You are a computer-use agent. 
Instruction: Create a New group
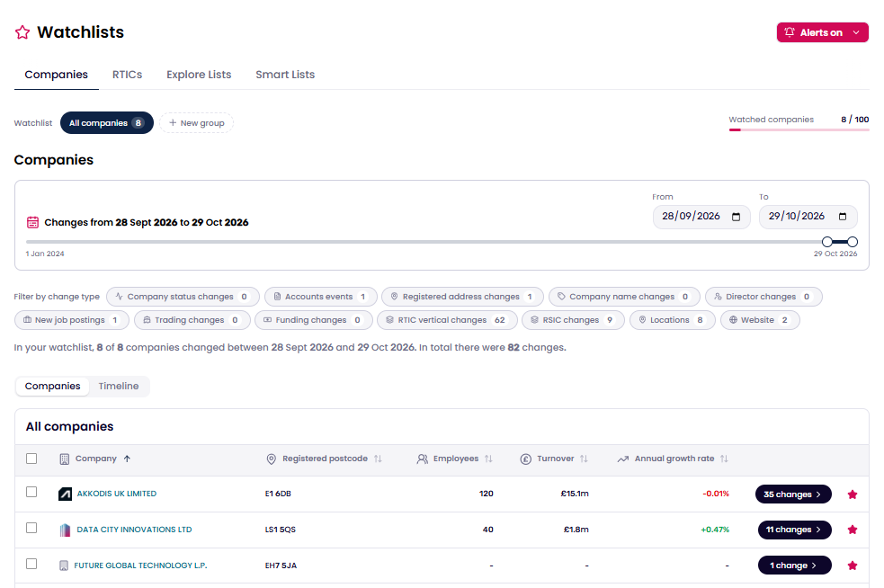[196, 123]
